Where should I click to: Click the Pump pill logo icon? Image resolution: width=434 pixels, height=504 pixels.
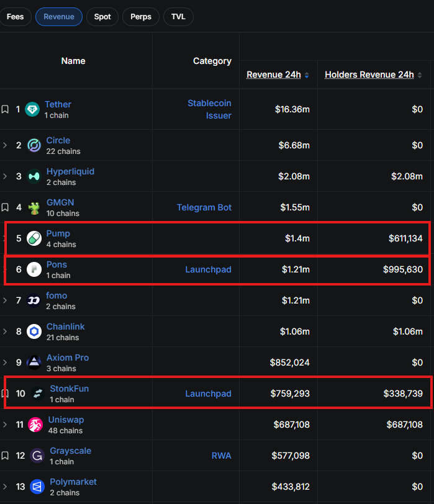point(34,238)
